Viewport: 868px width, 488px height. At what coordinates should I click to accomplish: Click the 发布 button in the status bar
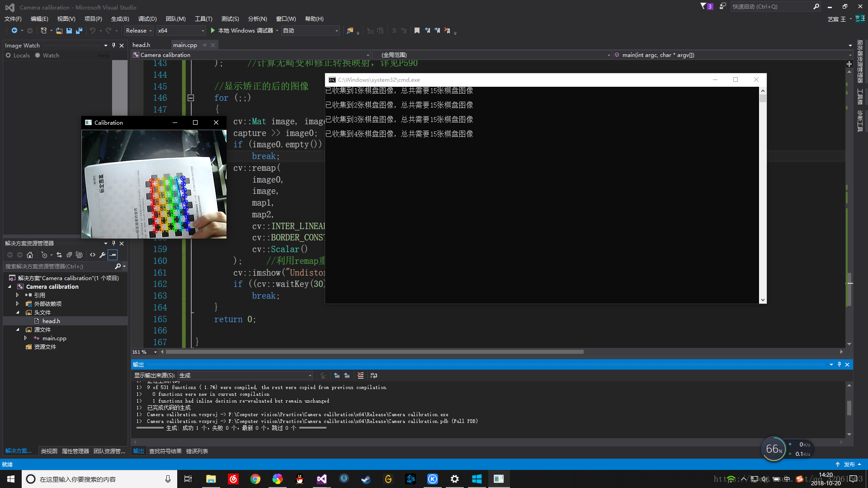849,464
